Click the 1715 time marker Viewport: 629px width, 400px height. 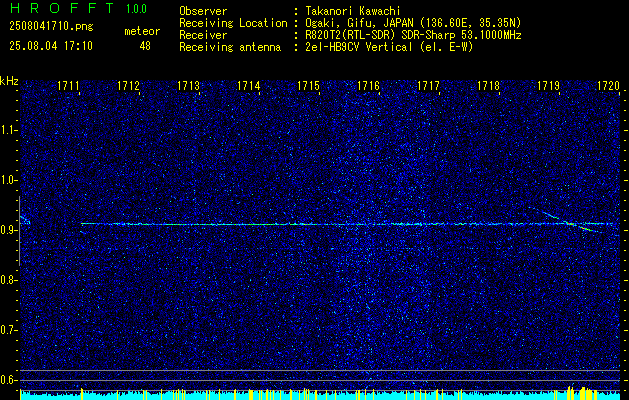point(308,85)
